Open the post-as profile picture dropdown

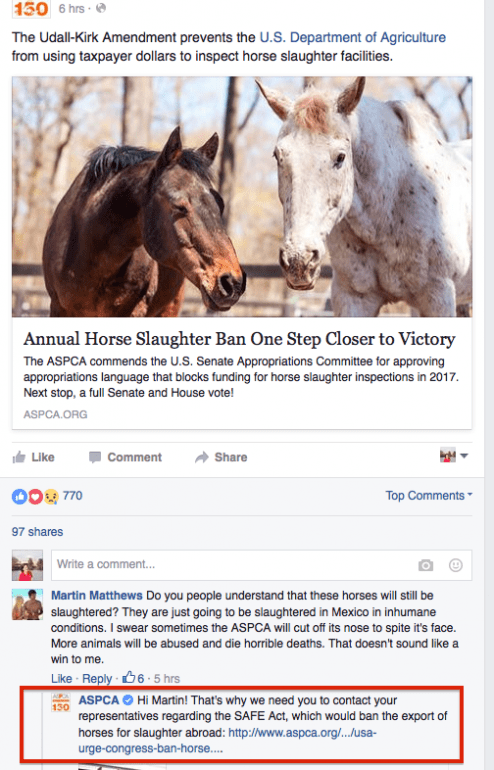point(454,456)
